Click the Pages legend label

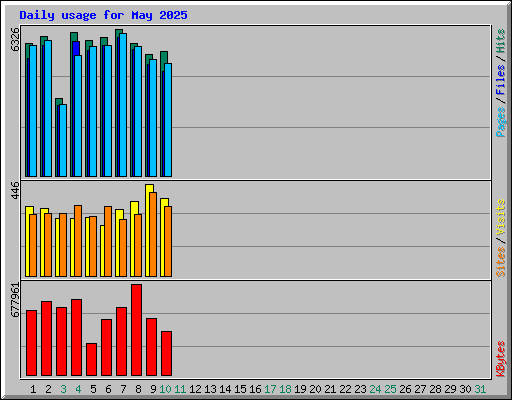[501, 122]
